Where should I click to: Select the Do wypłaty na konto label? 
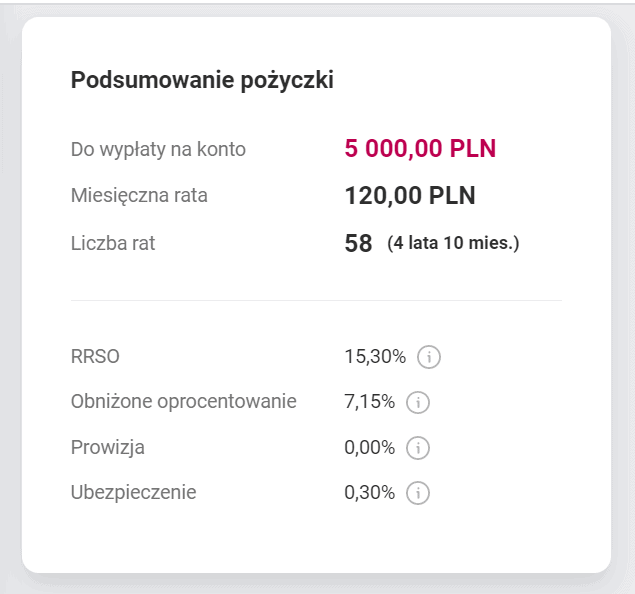pos(158,149)
